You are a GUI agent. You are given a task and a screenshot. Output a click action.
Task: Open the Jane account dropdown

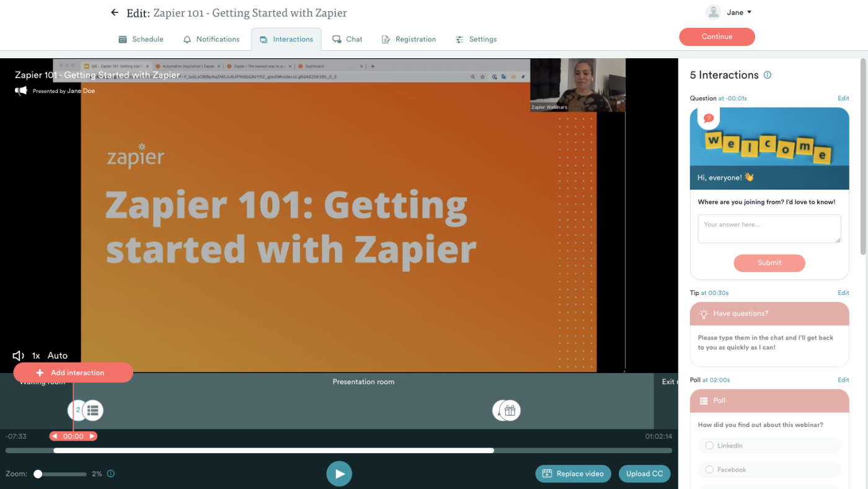coord(739,12)
